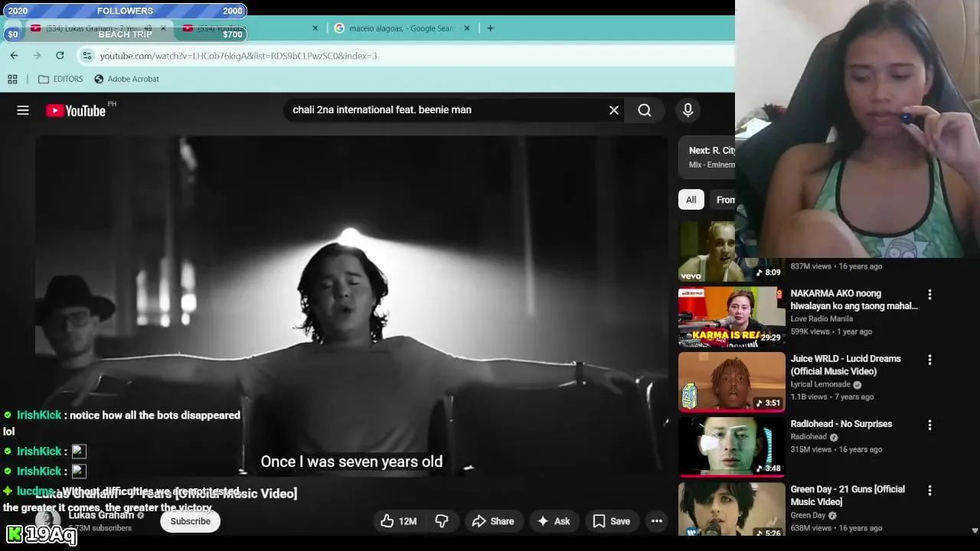Image resolution: width=980 pixels, height=551 pixels.
Task: Open the 8:09 vevo video thumbnail
Action: click(707, 252)
